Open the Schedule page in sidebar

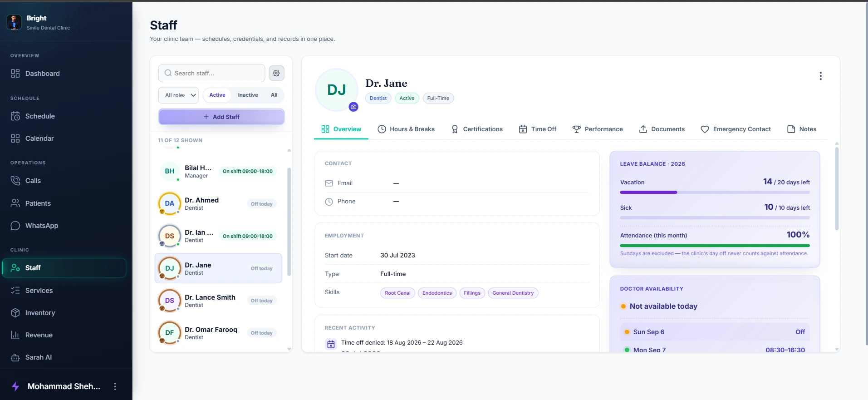tap(64, 116)
